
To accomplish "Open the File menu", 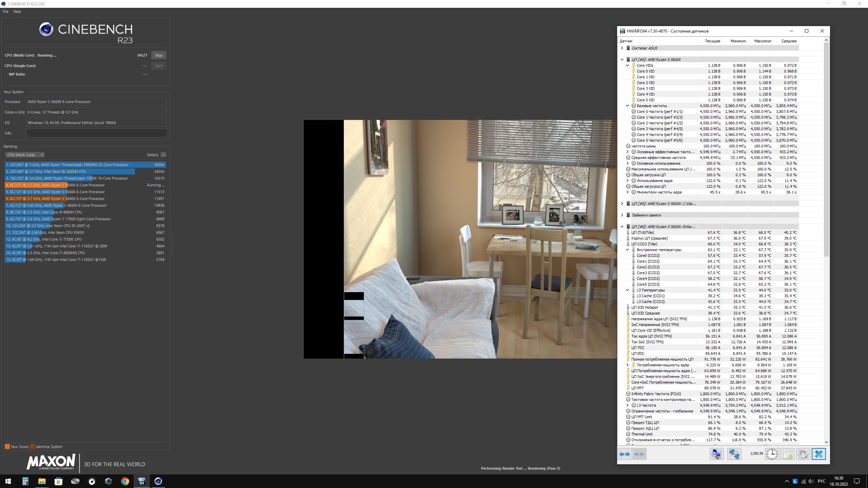I will pyautogui.click(x=5, y=12).
